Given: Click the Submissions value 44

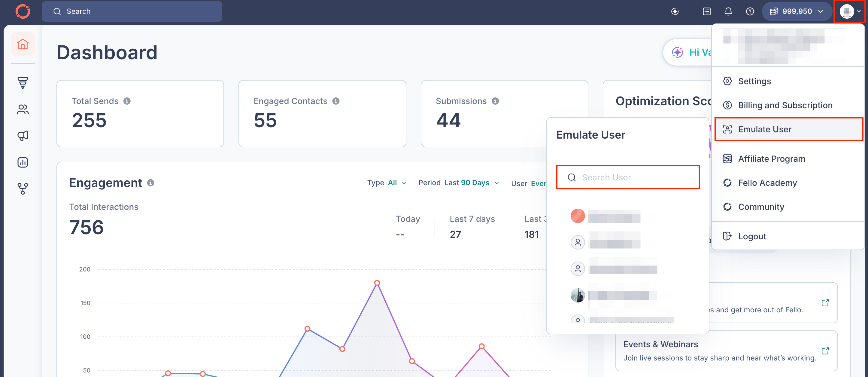Looking at the screenshot, I should tap(448, 120).
